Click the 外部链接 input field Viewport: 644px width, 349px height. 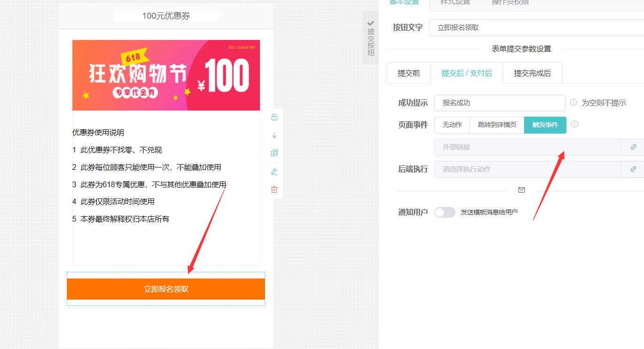tap(528, 147)
